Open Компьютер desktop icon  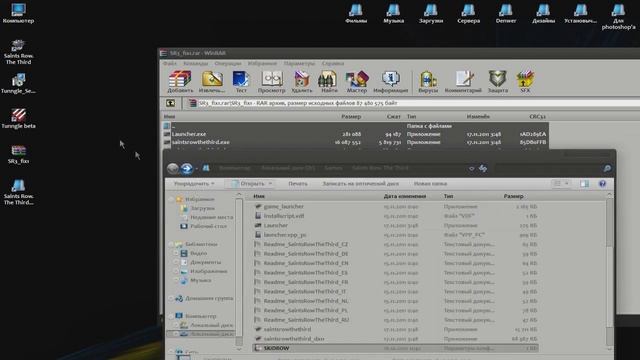pyautogui.click(x=18, y=13)
